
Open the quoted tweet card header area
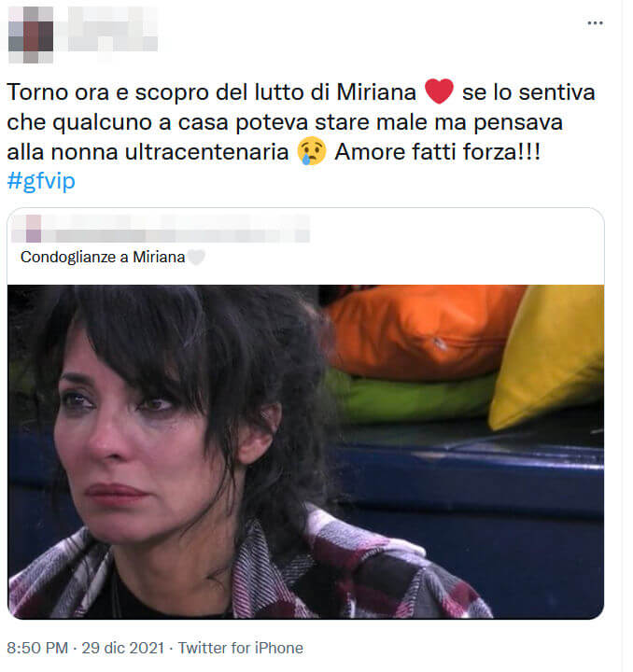coord(305,246)
